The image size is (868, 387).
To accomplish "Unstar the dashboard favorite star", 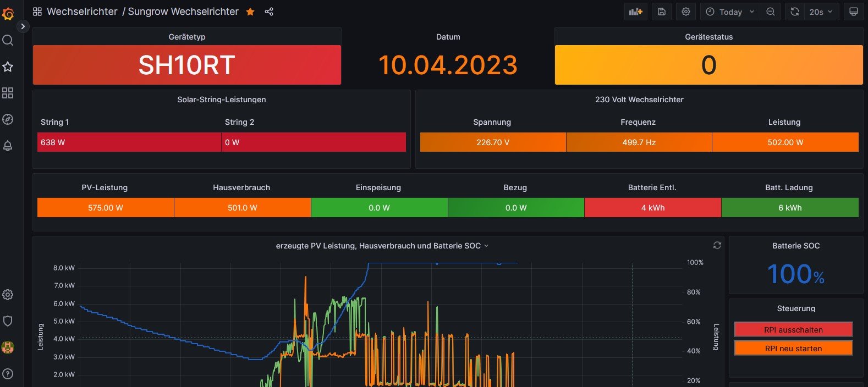I will 250,12.
